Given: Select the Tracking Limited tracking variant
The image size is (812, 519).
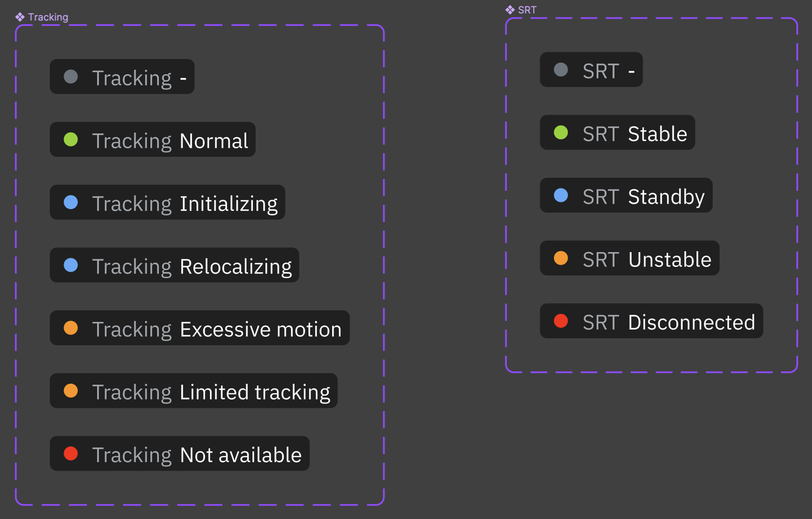Looking at the screenshot, I should point(193,391).
